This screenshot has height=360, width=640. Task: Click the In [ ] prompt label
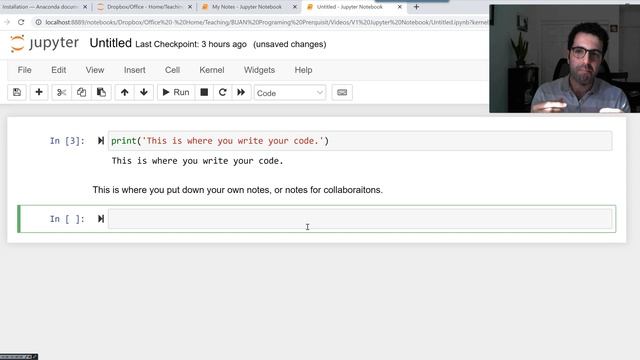(67, 219)
